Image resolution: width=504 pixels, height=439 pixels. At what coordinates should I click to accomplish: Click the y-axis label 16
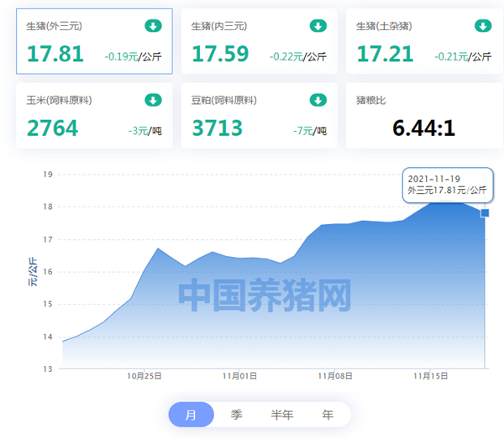48,272
